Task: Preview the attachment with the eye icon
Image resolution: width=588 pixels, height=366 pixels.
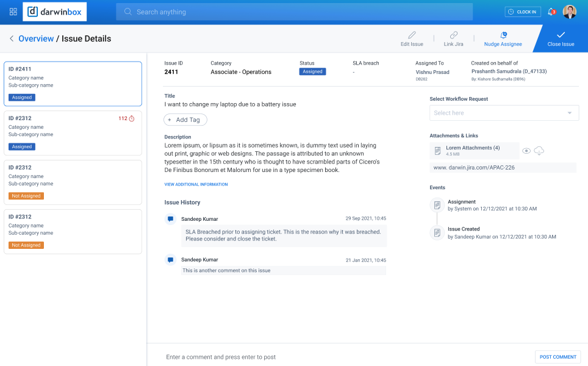Action: [525, 150]
